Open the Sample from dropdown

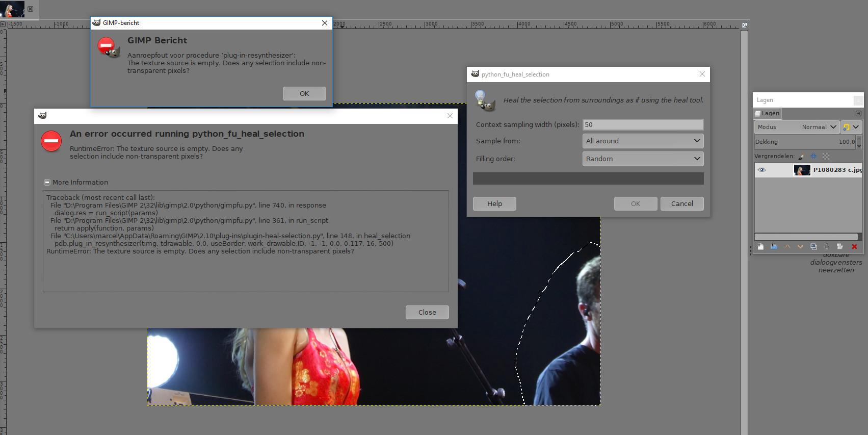(x=643, y=141)
